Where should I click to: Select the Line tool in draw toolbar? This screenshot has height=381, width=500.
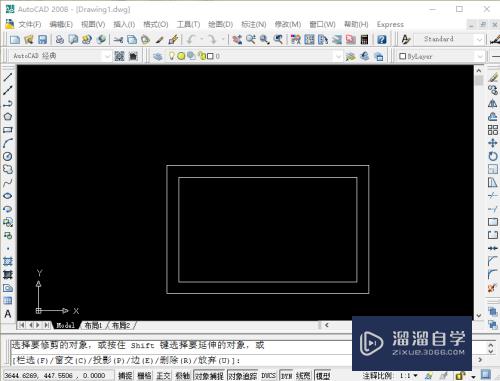pyautogui.click(x=8, y=77)
